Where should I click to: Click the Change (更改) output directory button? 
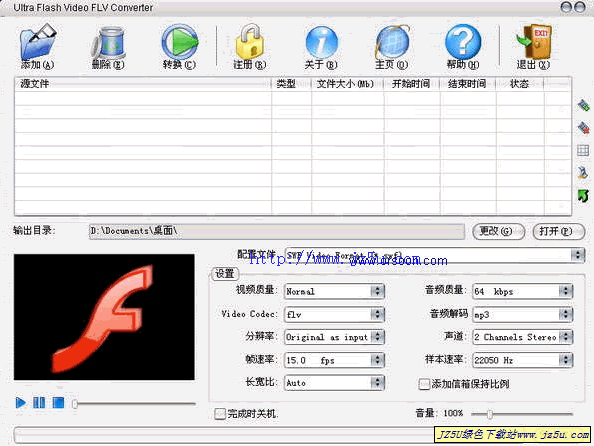tap(499, 231)
